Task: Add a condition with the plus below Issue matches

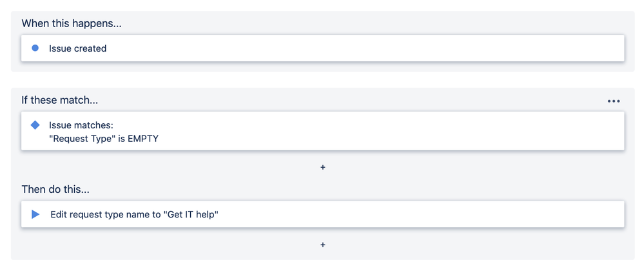Action: pos(323,167)
